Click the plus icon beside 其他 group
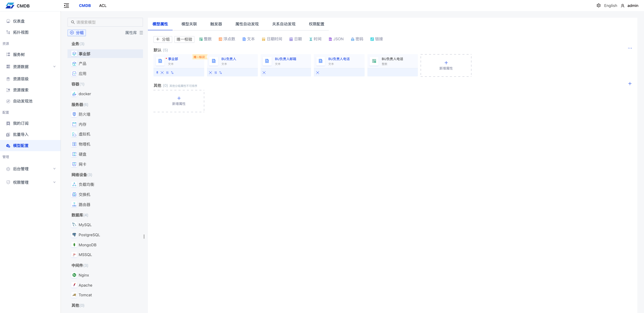Image resolution: width=644 pixels, height=313 pixels. point(630,84)
